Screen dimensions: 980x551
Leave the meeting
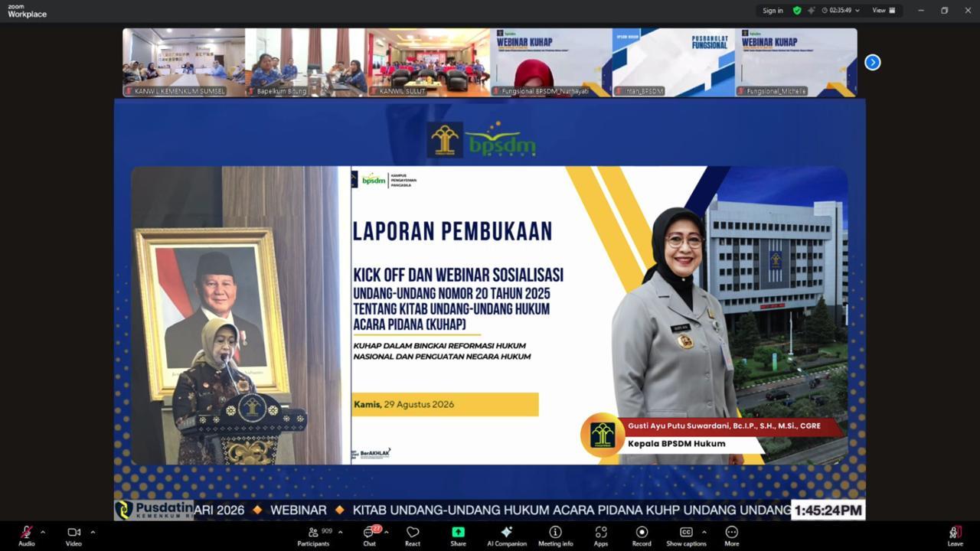click(x=955, y=536)
